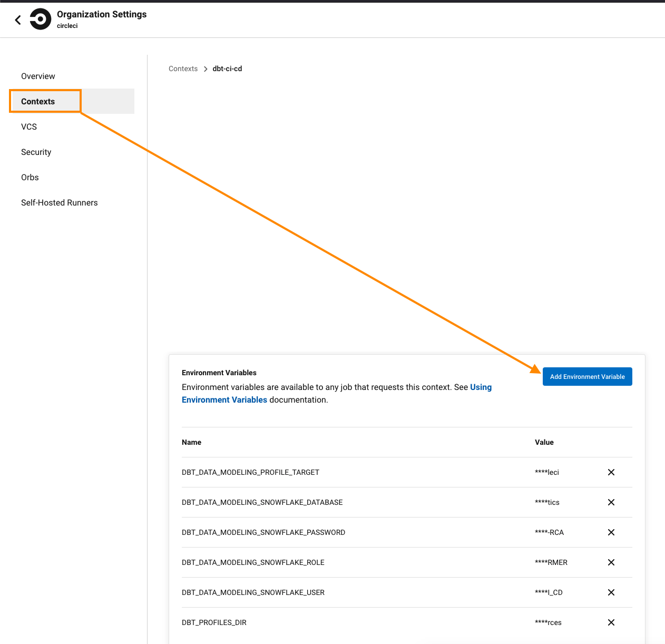
Task: Open the Contexts section in the sidebar
Action: tap(37, 101)
